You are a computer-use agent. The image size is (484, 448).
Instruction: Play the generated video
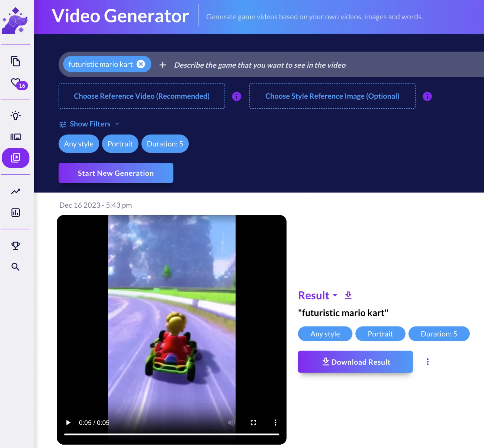point(68,423)
